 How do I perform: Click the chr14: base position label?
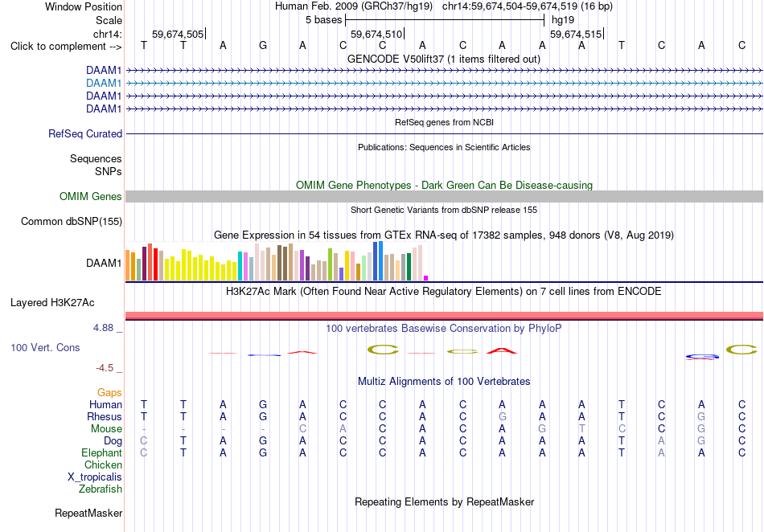(107, 34)
